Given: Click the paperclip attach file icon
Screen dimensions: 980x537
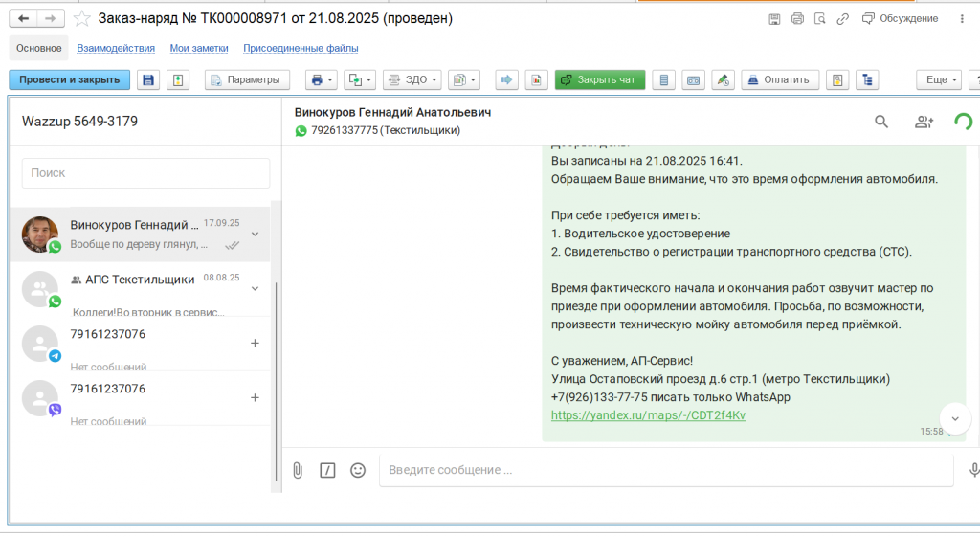Looking at the screenshot, I should click(298, 470).
